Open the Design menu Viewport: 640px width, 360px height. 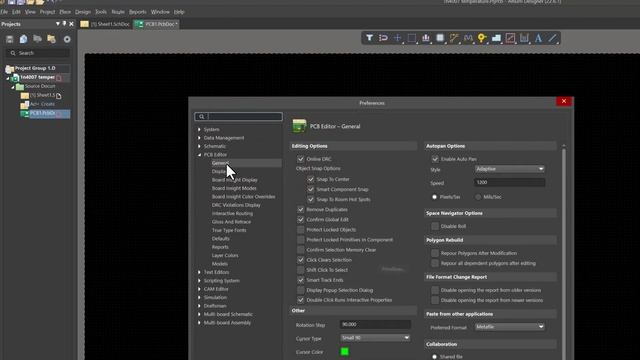pyautogui.click(x=83, y=12)
